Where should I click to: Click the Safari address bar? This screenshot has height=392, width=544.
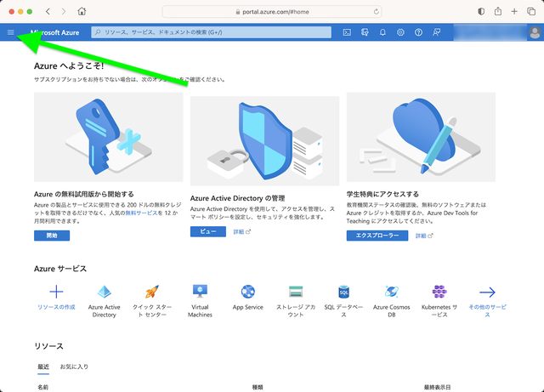click(x=272, y=12)
